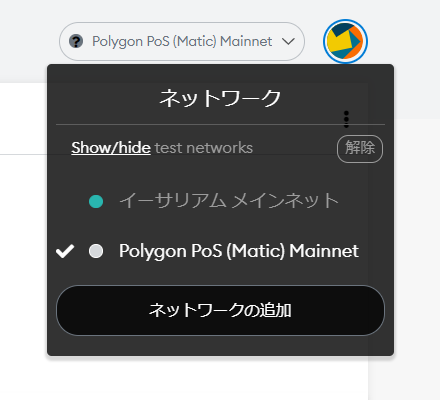Click the grey Polygon network dot

click(96, 251)
